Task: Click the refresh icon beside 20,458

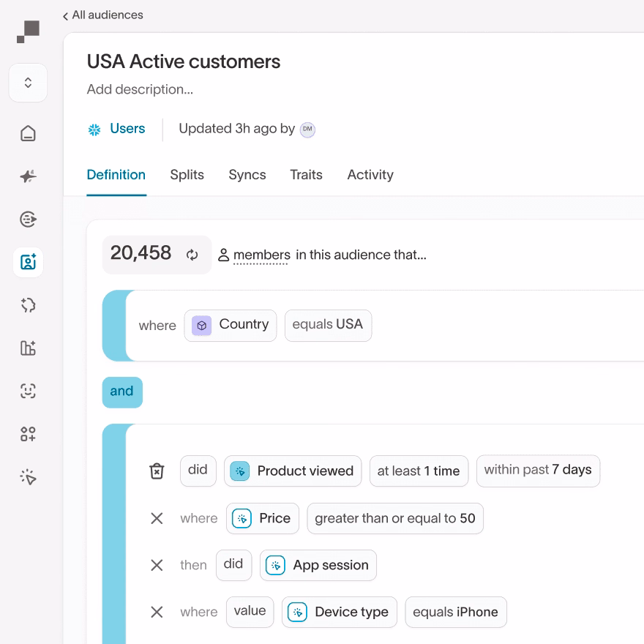Action: tap(192, 255)
